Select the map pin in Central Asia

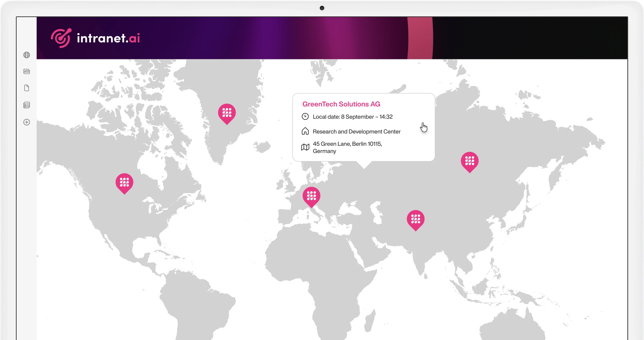tap(415, 219)
